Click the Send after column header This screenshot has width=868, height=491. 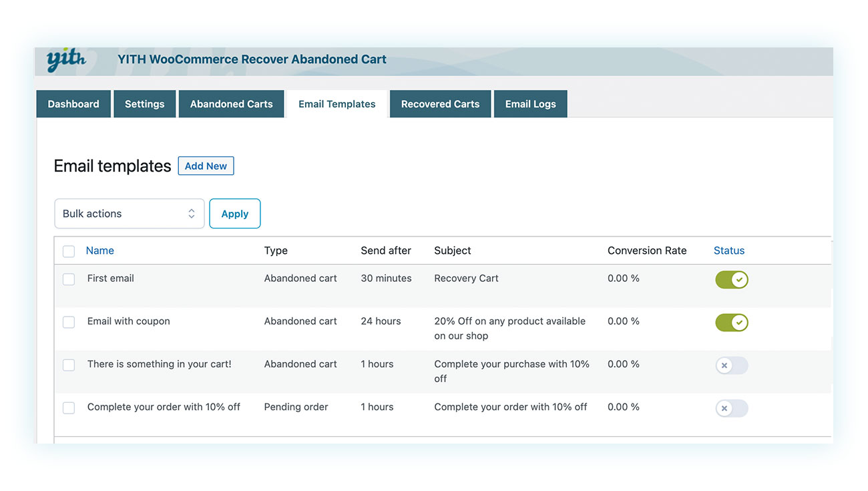point(386,251)
